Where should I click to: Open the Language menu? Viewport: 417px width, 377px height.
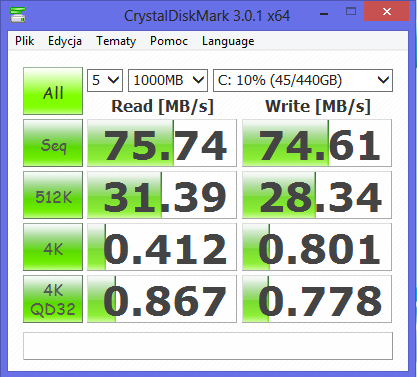tap(228, 41)
